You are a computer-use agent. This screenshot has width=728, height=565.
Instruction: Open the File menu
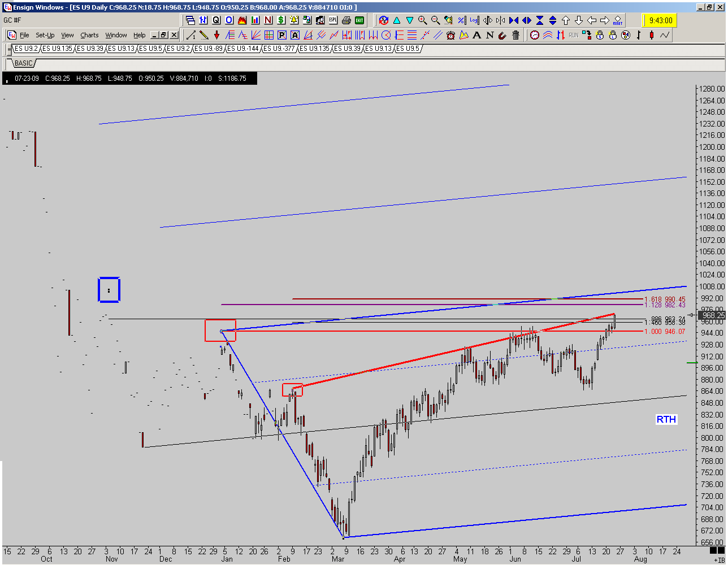[24, 35]
